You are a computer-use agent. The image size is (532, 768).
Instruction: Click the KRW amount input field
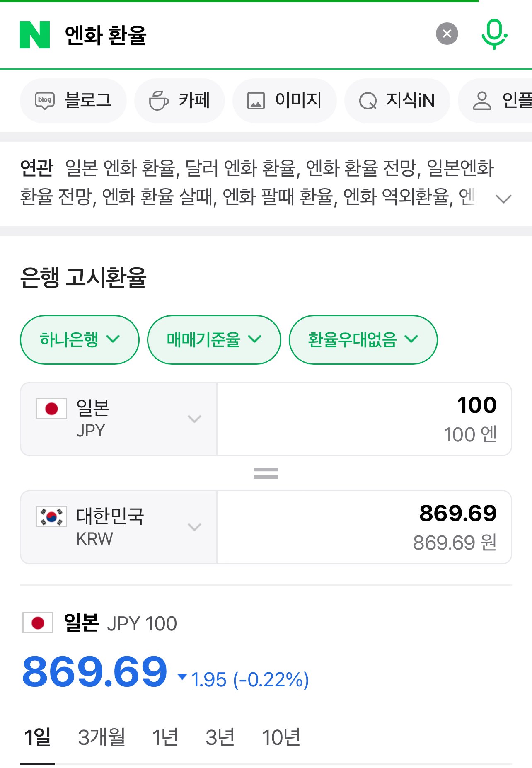click(x=364, y=527)
